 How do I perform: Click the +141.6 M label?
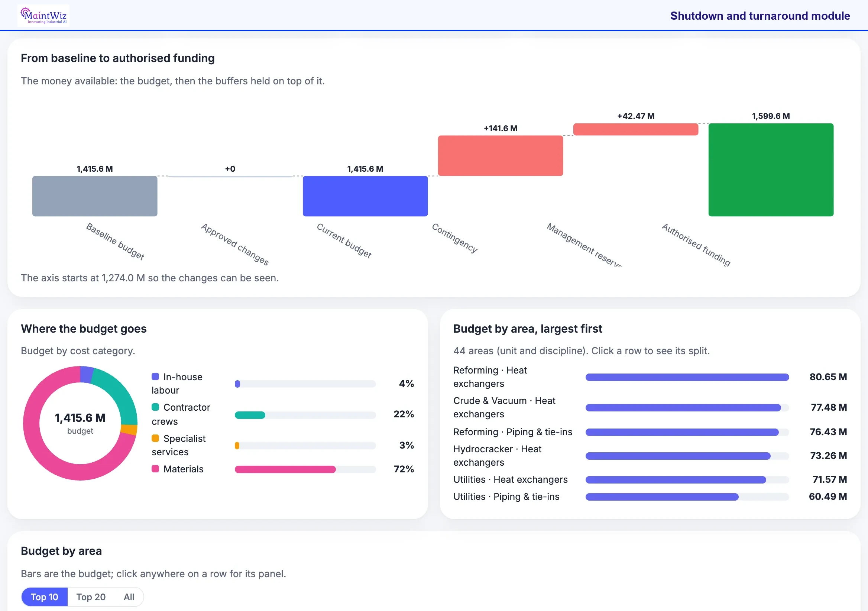[x=501, y=129]
